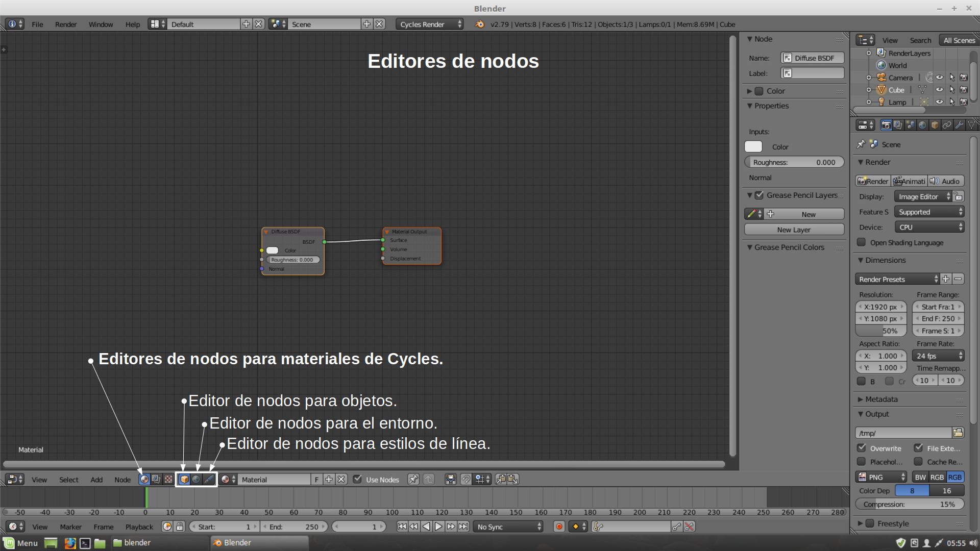This screenshot has width=980, height=551.
Task: Click the Camera object icon in outliner
Action: (x=881, y=78)
